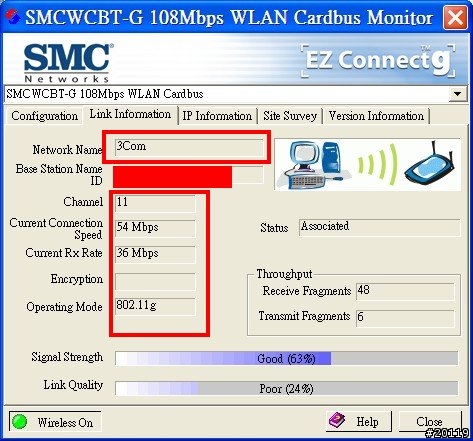Screen dimensions: 473x441
Task: Click the Channel field showing 11
Action: point(155,203)
